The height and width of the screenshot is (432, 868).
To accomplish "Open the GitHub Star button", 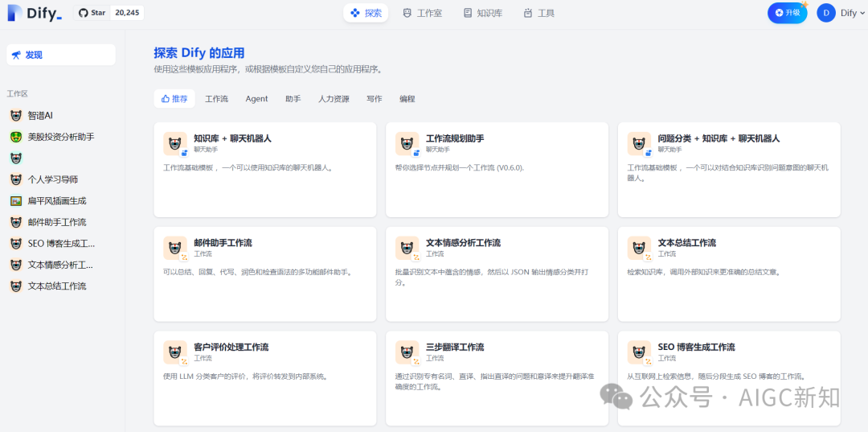I will pos(92,13).
